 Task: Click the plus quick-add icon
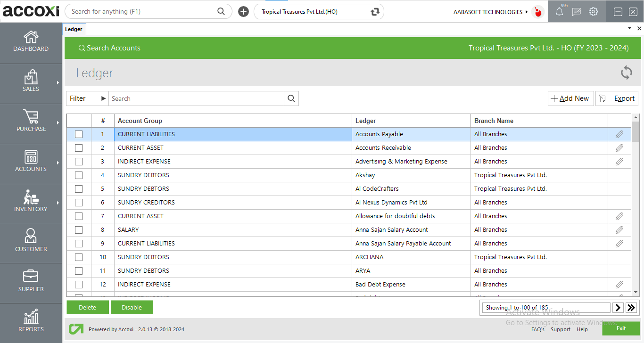tap(243, 12)
